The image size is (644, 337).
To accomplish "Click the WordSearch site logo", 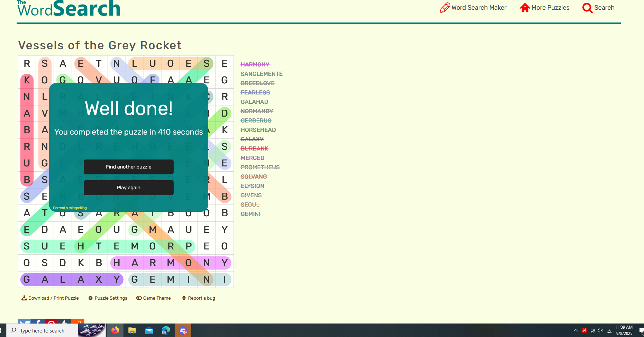I will (x=68, y=8).
